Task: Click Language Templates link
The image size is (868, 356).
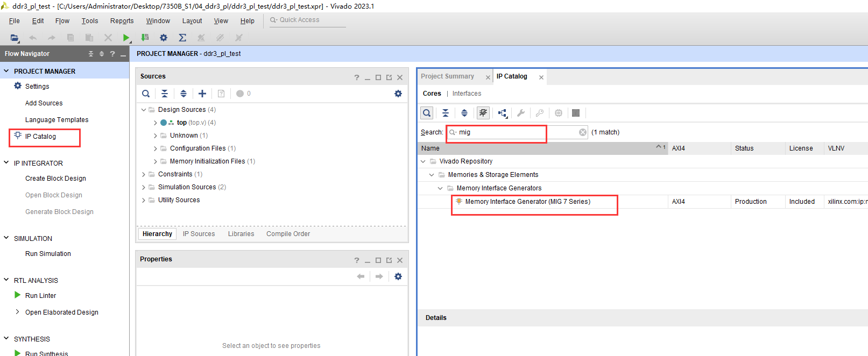Action: [x=57, y=120]
